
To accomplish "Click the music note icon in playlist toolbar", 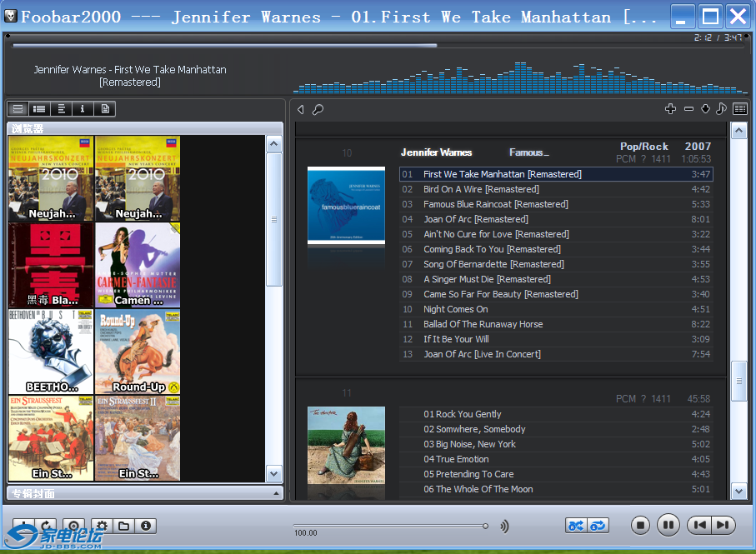I will pyautogui.click(x=722, y=109).
